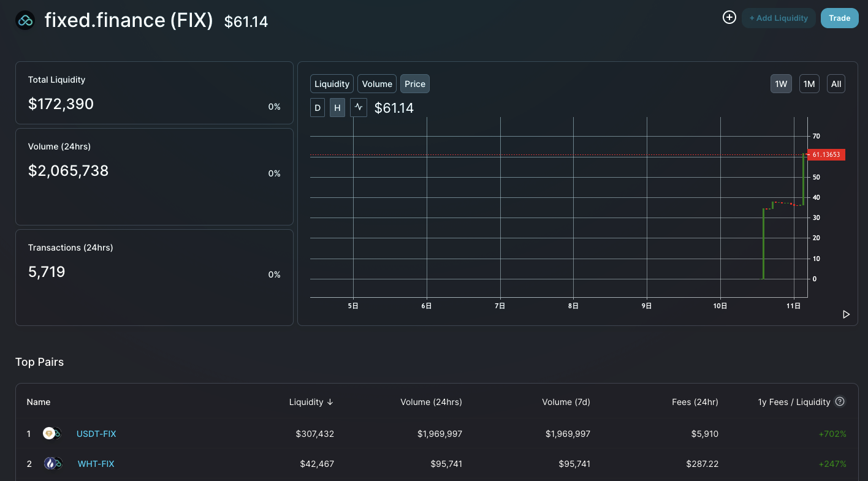
Task: Open the 1y Fees / Liquidity help icon
Action: click(x=840, y=402)
